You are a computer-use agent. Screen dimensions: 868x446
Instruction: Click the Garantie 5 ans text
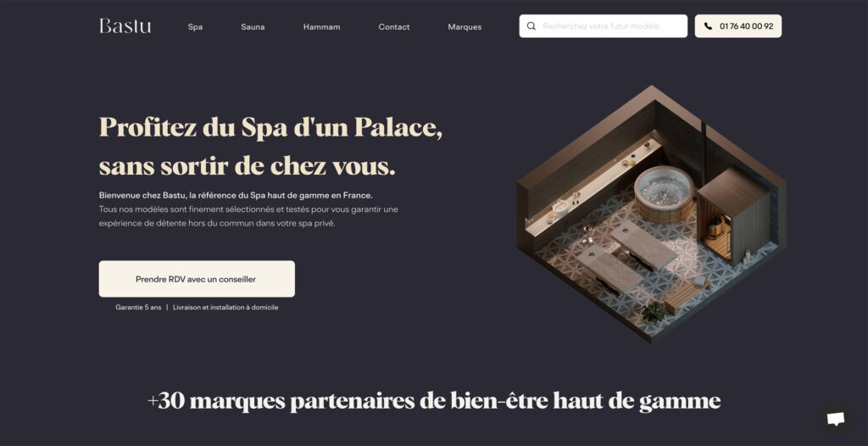(138, 307)
